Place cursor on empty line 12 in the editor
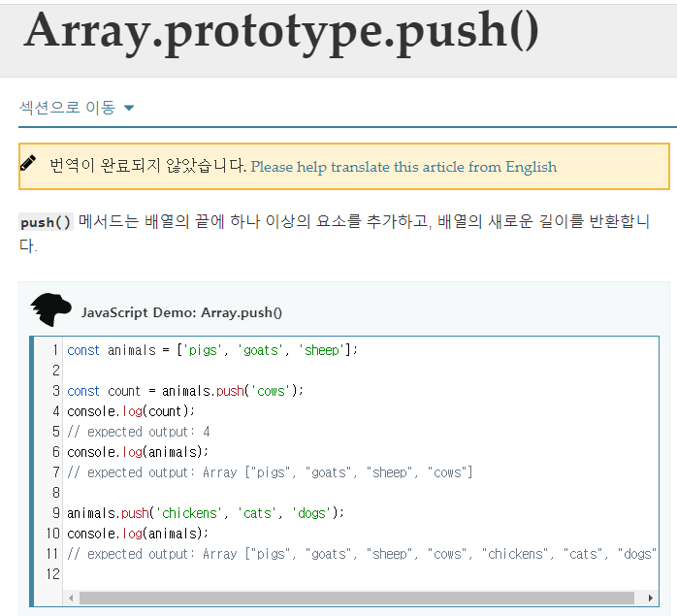Viewport: 677px width, 616px height. click(361, 574)
